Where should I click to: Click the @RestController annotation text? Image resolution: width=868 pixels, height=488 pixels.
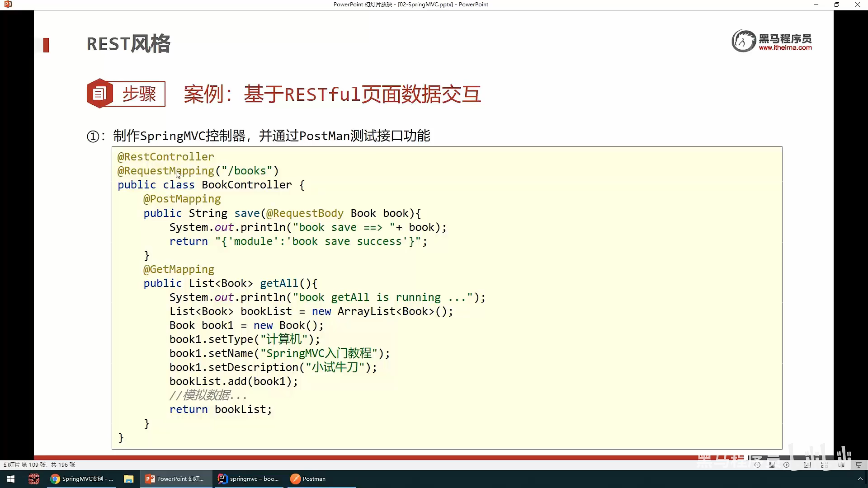[x=165, y=157]
